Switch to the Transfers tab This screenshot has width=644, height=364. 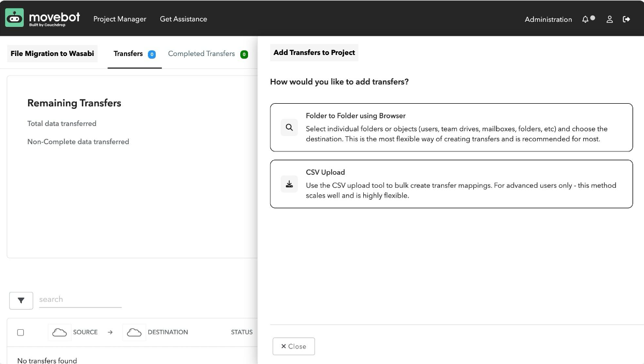[x=134, y=54]
